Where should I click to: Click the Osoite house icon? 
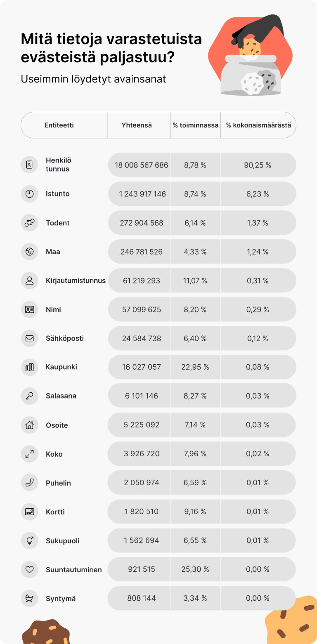coord(29,425)
